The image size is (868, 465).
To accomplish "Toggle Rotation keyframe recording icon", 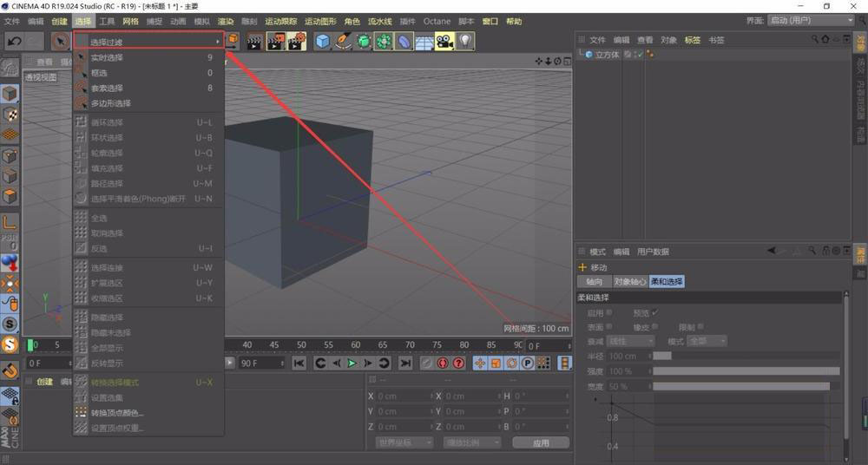I will [512, 363].
